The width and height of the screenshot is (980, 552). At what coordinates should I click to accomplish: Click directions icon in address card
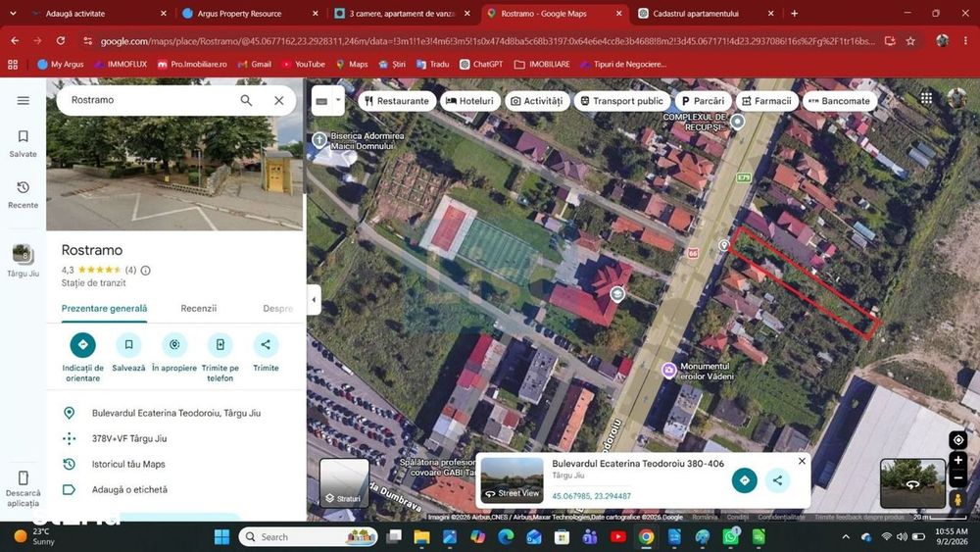745,480
